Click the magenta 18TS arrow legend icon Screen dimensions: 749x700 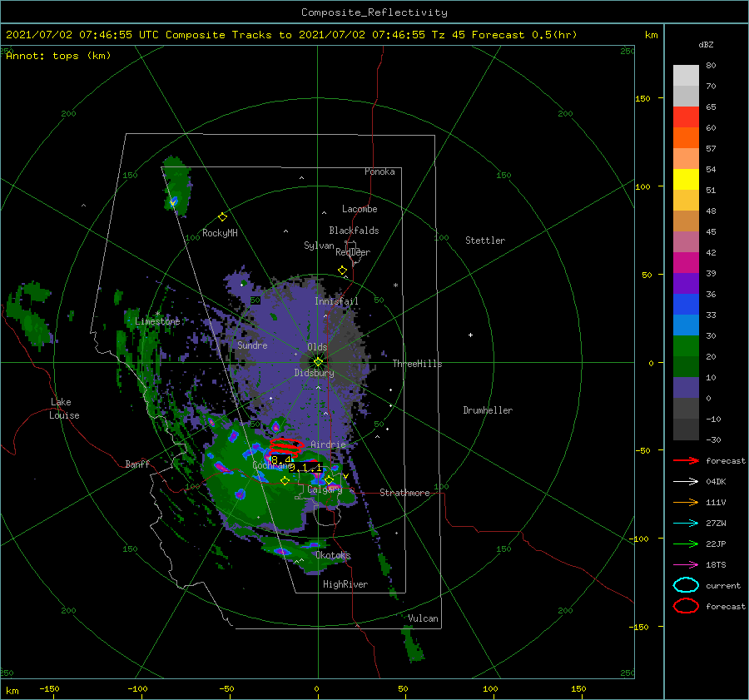(686, 565)
